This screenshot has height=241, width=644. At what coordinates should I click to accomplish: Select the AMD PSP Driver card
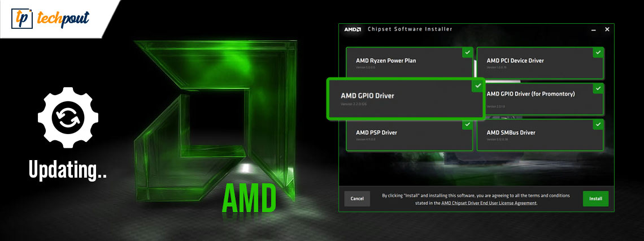point(409,135)
